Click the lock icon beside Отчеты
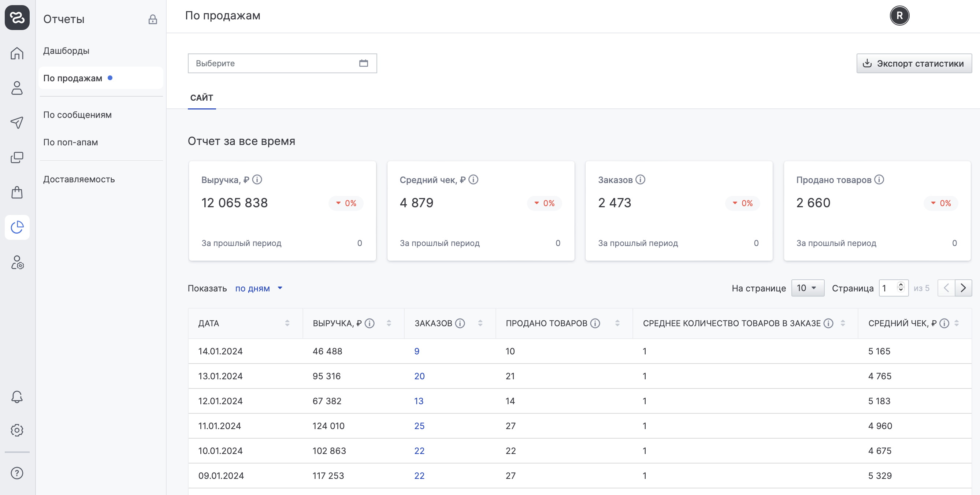The width and height of the screenshot is (980, 495). coord(153,19)
